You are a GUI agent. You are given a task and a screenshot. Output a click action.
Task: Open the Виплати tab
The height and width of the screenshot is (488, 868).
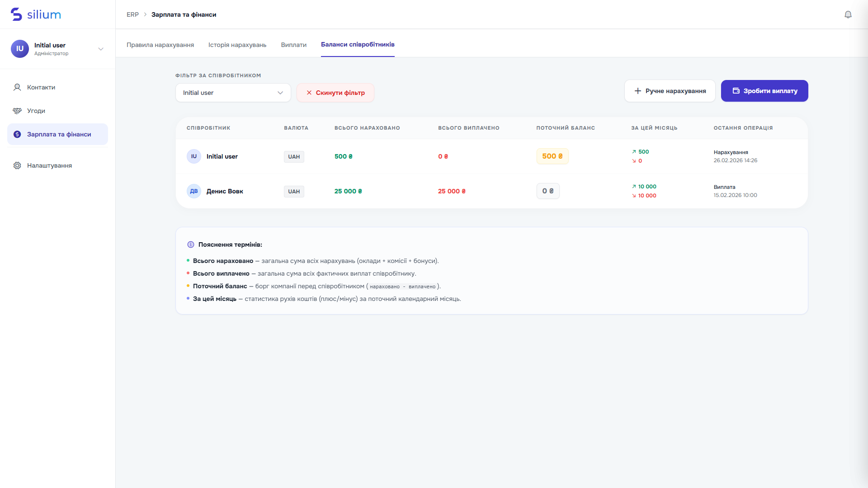[x=294, y=45]
